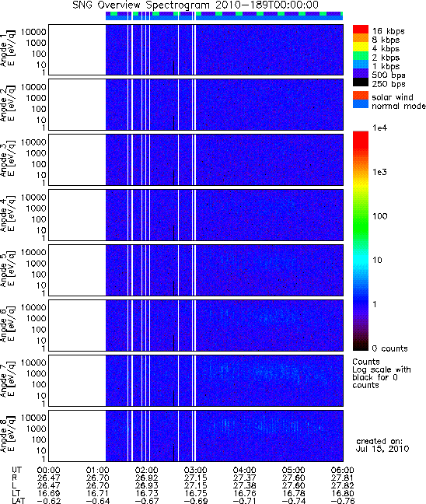
Task: Click the solar wind mode swatch
Action: tap(361, 96)
